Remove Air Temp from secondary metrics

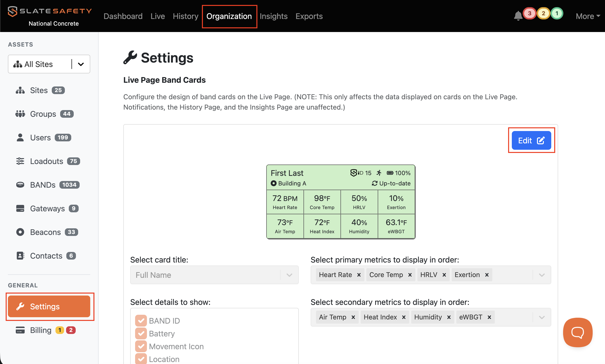pos(353,317)
